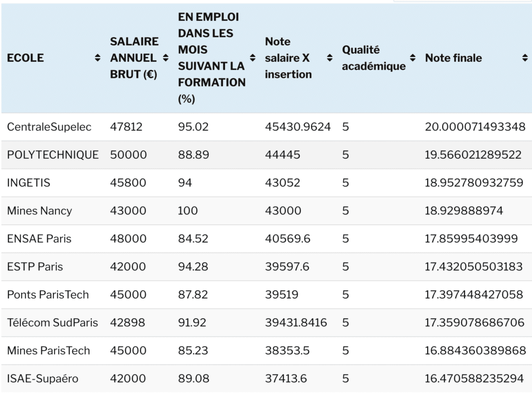Click the sort arrows next to Note finale

(x=525, y=58)
